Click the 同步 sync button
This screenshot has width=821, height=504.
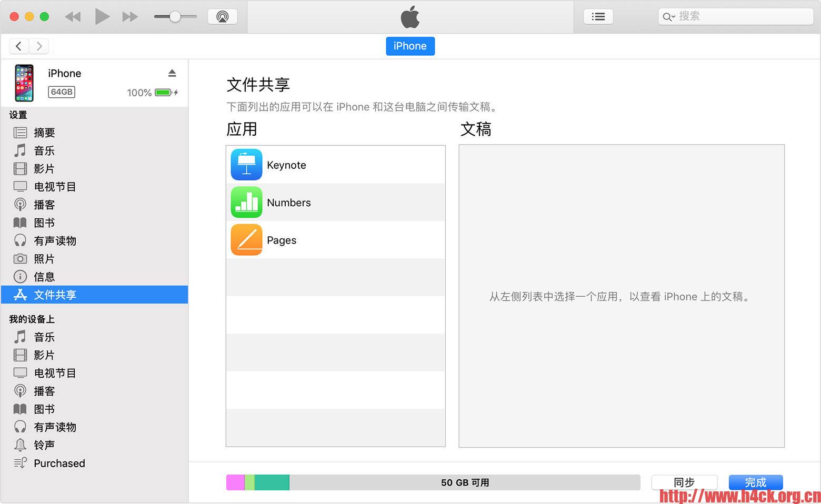pyautogui.click(x=684, y=482)
